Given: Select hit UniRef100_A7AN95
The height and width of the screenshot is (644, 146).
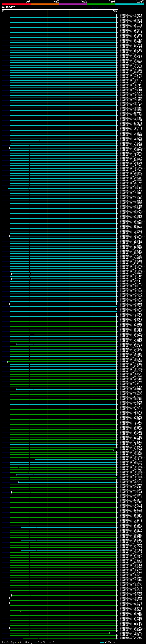Looking at the screenshot, I should coord(131,314).
